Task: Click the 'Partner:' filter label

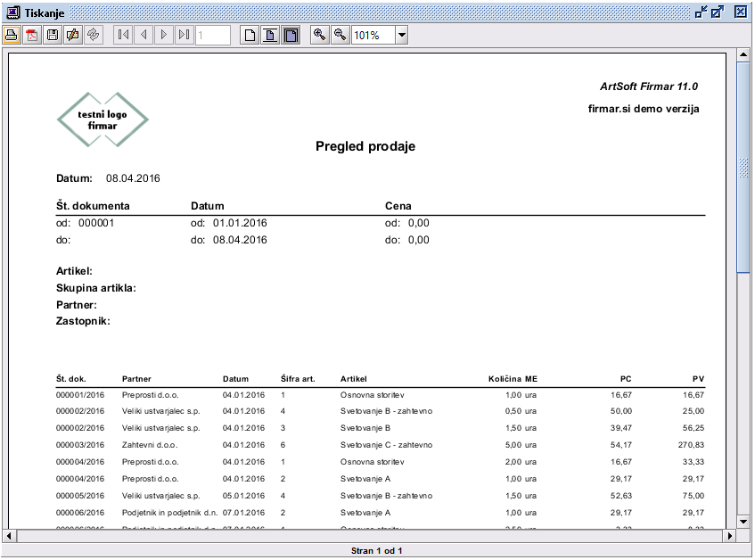Action: pyautogui.click(x=77, y=305)
